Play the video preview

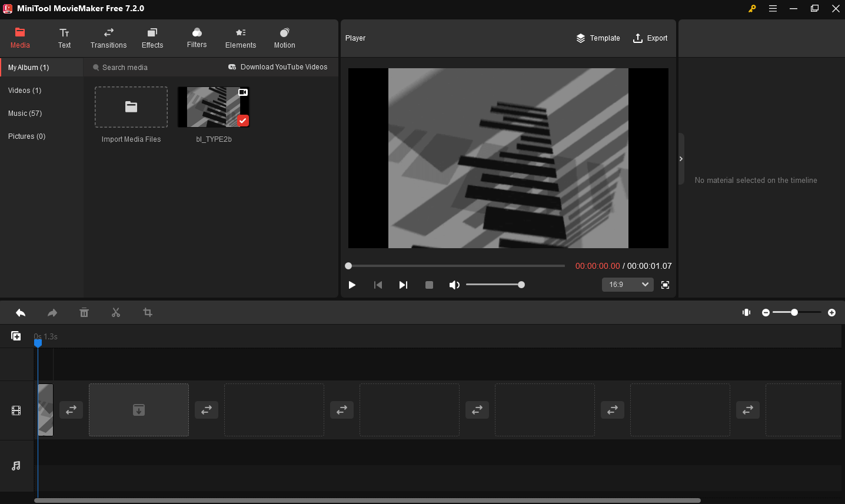352,285
